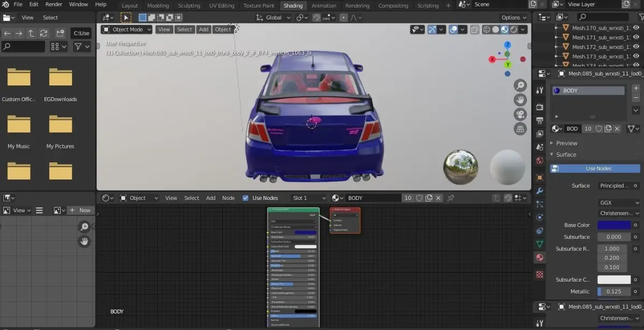Open the Global transform orientation dropdown
Image resolution: width=644 pixels, height=330 pixels.
pos(274,18)
